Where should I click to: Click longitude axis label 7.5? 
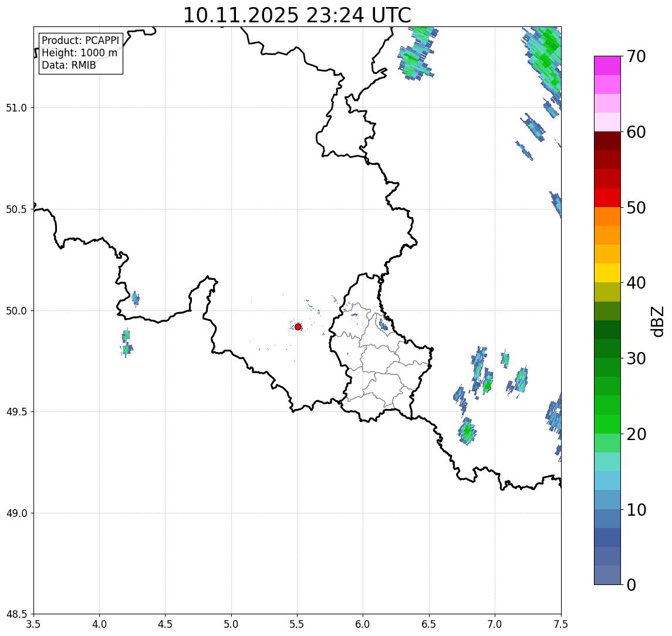560,624
